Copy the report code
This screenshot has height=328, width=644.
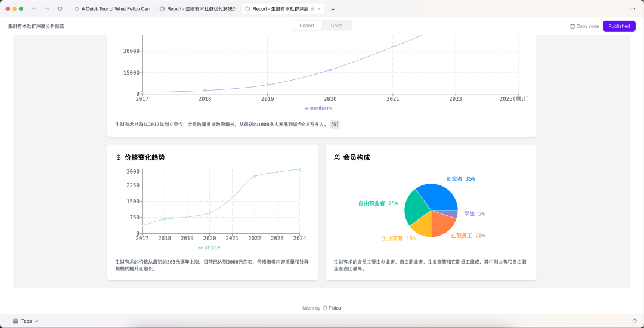584,26
